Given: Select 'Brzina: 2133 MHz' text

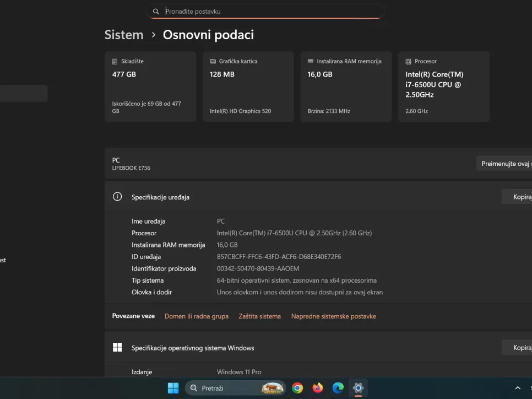Looking at the screenshot, I should [x=329, y=111].
